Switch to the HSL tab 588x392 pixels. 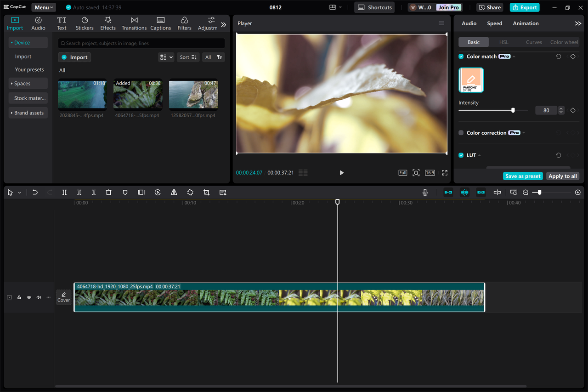coord(503,42)
